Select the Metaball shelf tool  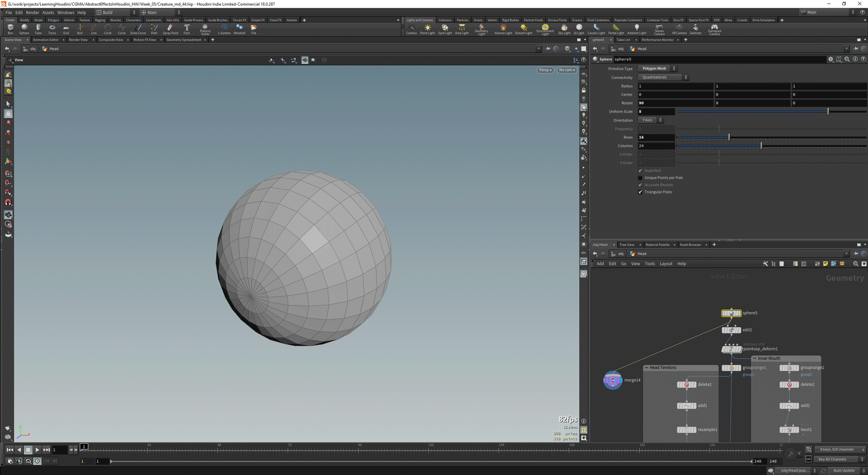pos(240,29)
